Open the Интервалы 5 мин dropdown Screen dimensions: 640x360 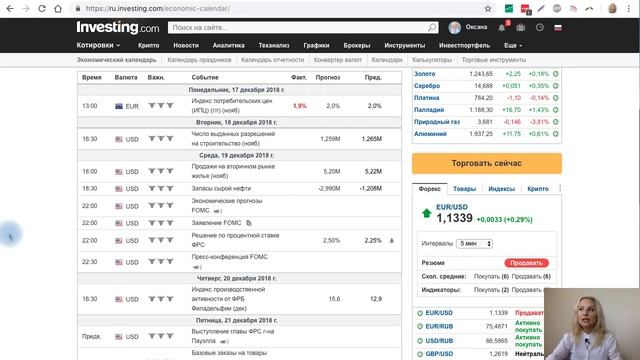[x=474, y=243]
